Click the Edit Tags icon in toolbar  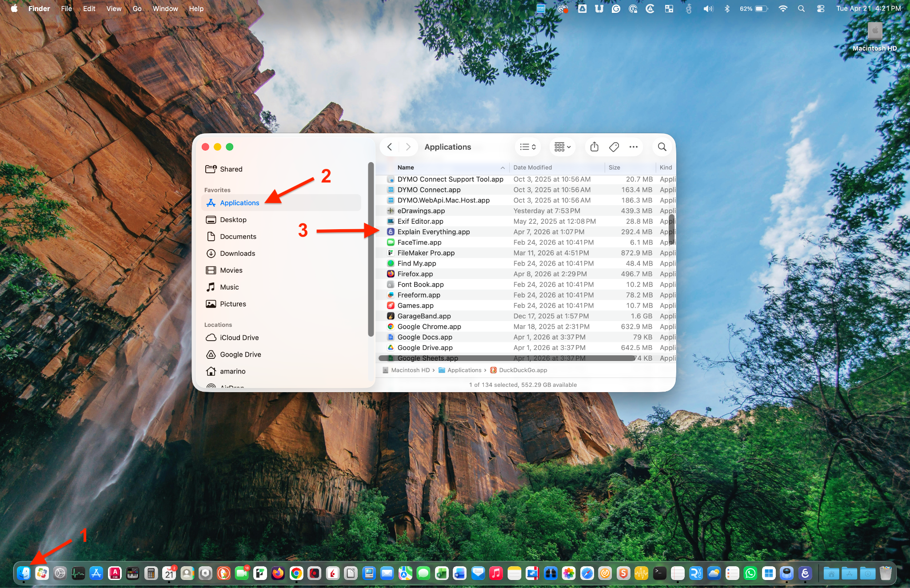point(614,147)
